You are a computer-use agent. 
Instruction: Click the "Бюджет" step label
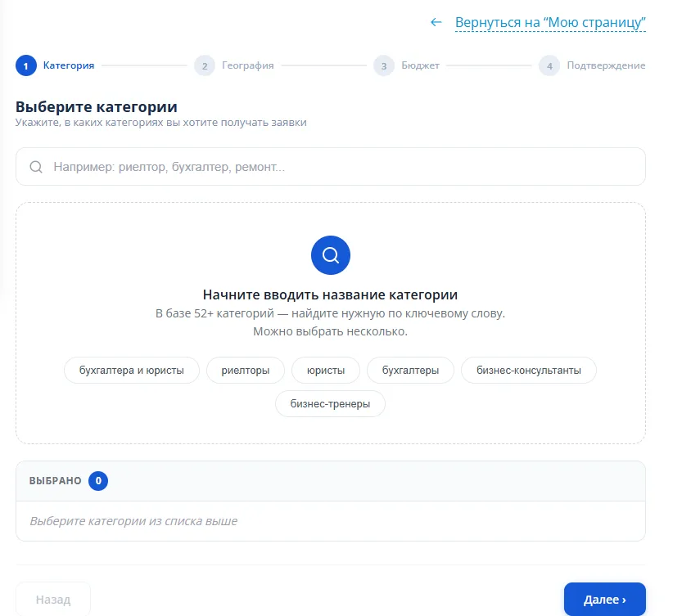(420, 65)
